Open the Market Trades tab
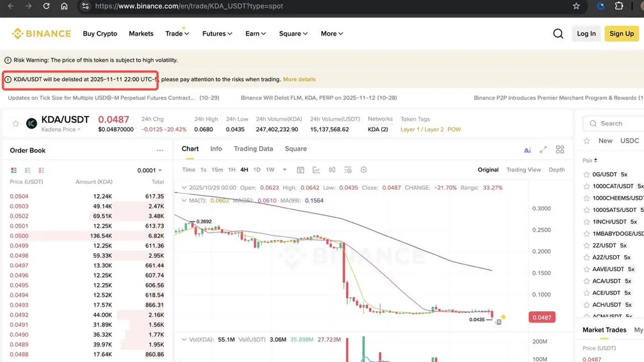 (x=604, y=330)
